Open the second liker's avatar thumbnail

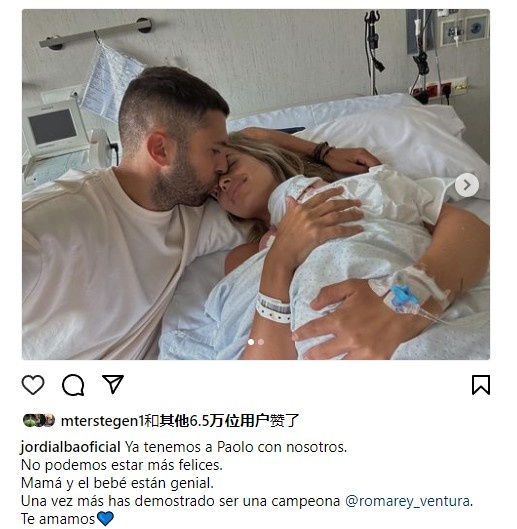39,420
